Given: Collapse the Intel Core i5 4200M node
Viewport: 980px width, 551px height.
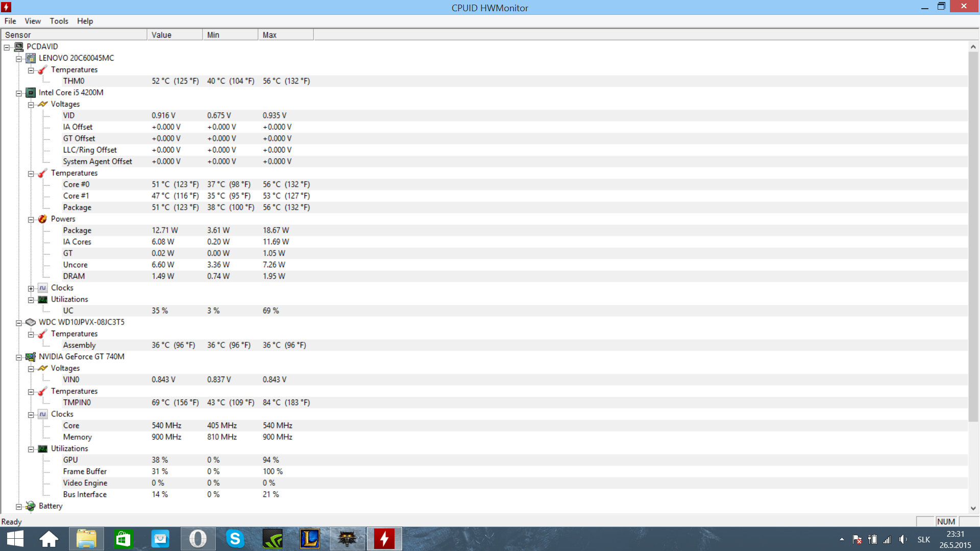Looking at the screenshot, I should (x=19, y=93).
